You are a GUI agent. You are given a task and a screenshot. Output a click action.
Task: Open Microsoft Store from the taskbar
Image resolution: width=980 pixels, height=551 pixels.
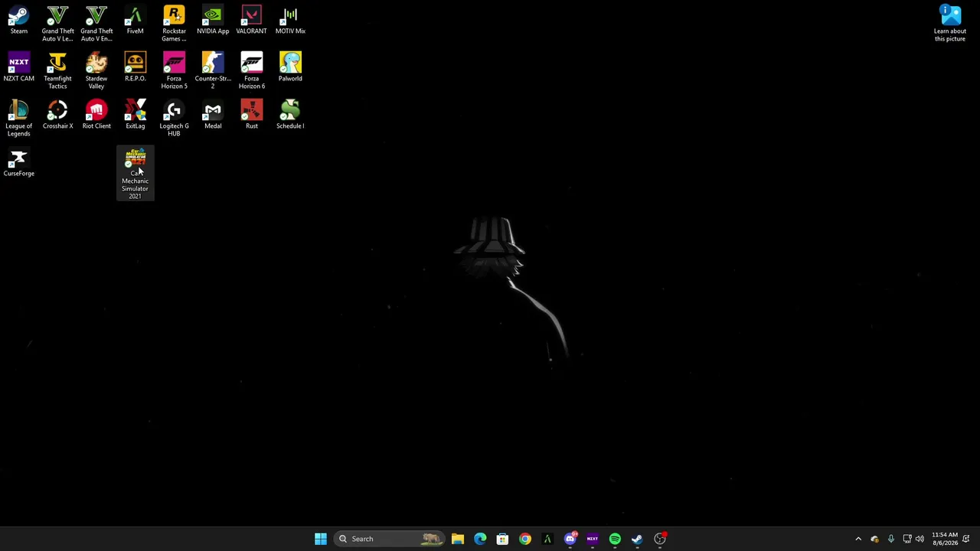502,539
